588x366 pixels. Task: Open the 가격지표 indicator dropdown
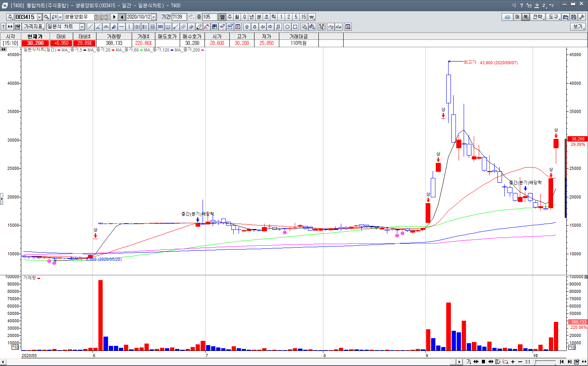34,27
